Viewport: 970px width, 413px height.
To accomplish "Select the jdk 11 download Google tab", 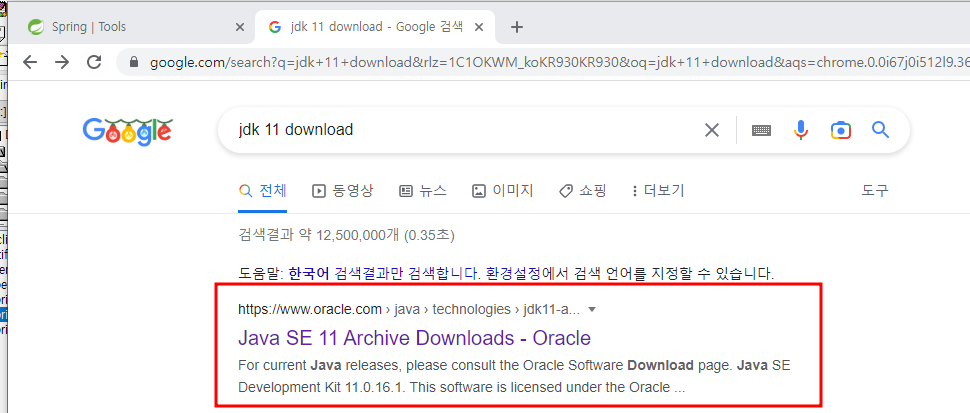I will click(374, 27).
